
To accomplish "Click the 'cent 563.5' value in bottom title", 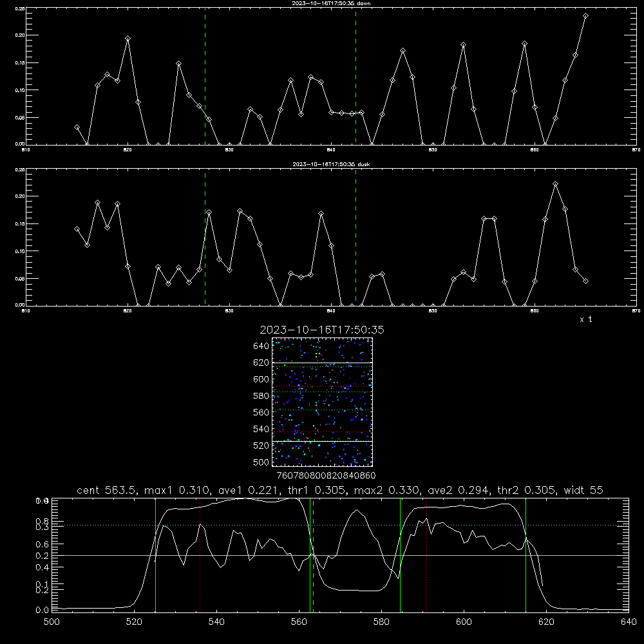I will tap(107, 490).
